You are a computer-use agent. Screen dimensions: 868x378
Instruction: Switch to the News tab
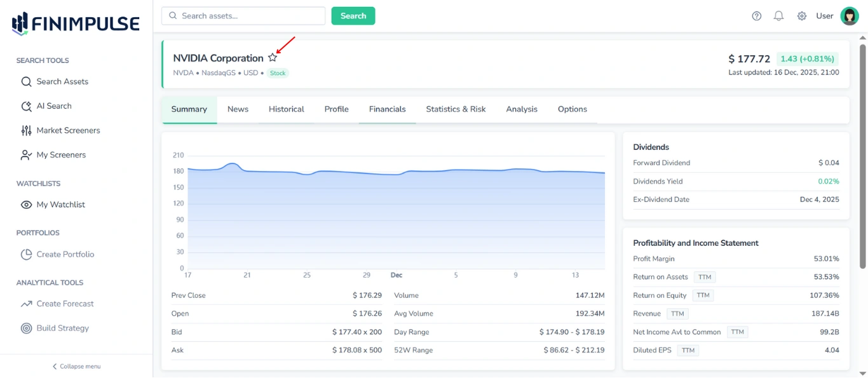click(x=238, y=109)
